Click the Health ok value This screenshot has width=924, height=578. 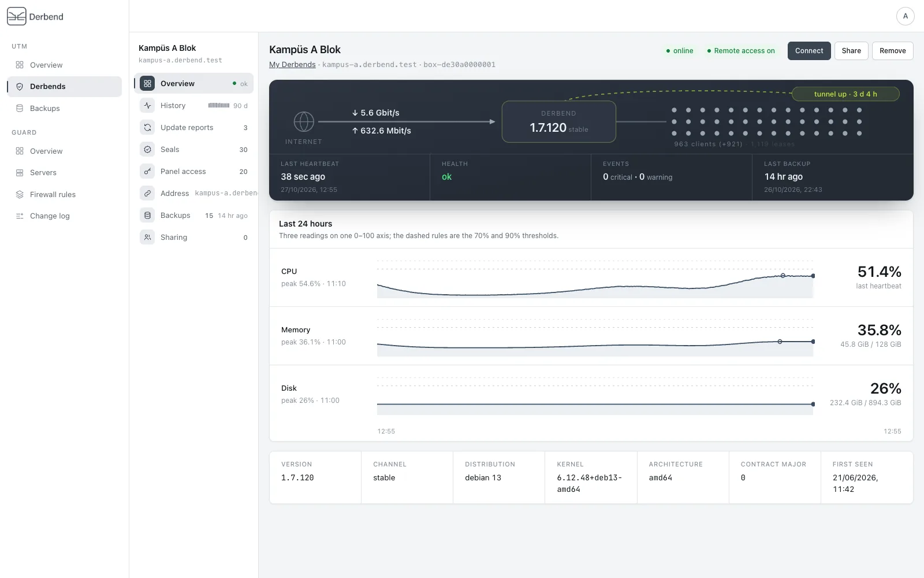446,177
